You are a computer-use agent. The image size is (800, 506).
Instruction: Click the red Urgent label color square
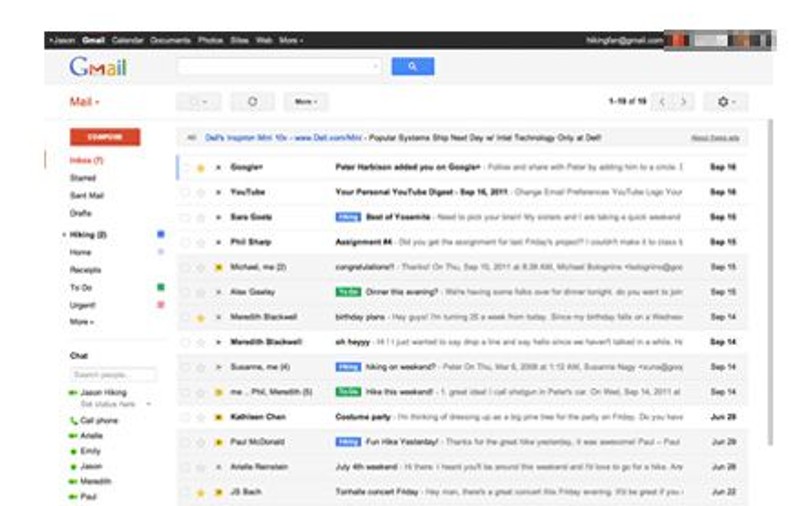pyautogui.click(x=161, y=305)
